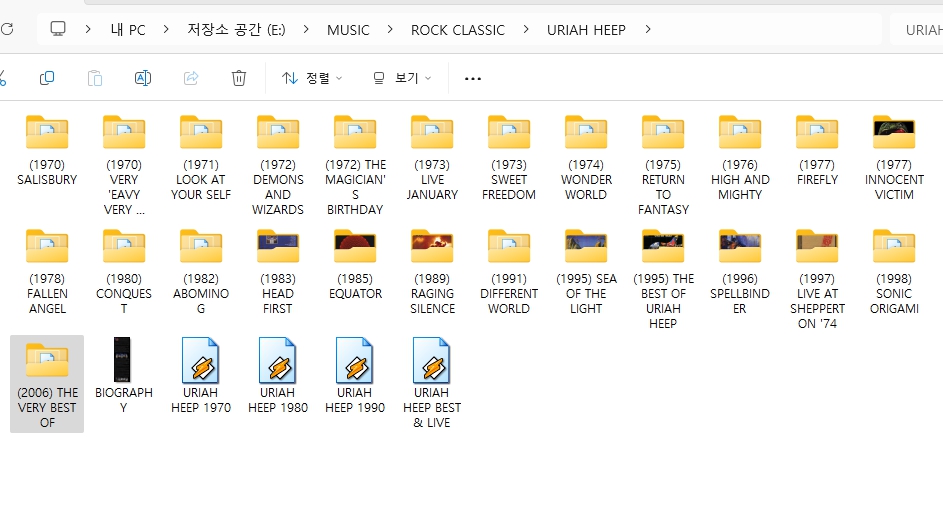This screenshot has height=505, width=943.
Task: Select the (1998) SONIC ORIGAMI folder
Action: [894, 272]
